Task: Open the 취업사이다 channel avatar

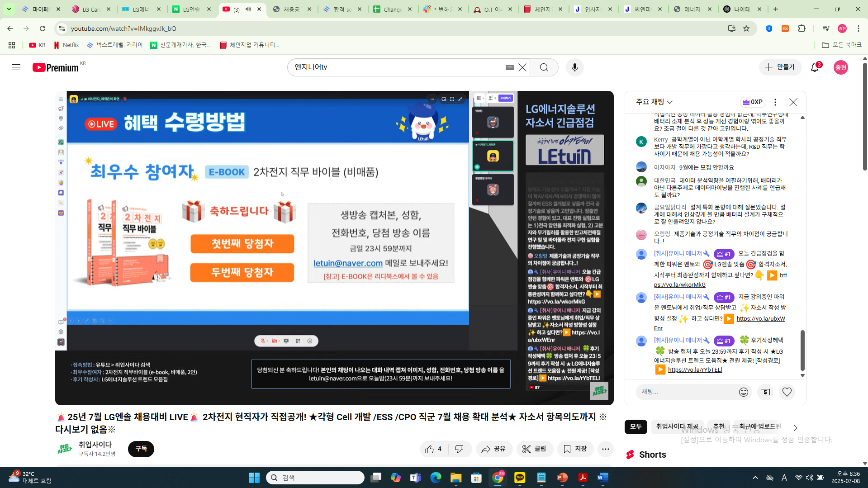Action: tap(65, 449)
